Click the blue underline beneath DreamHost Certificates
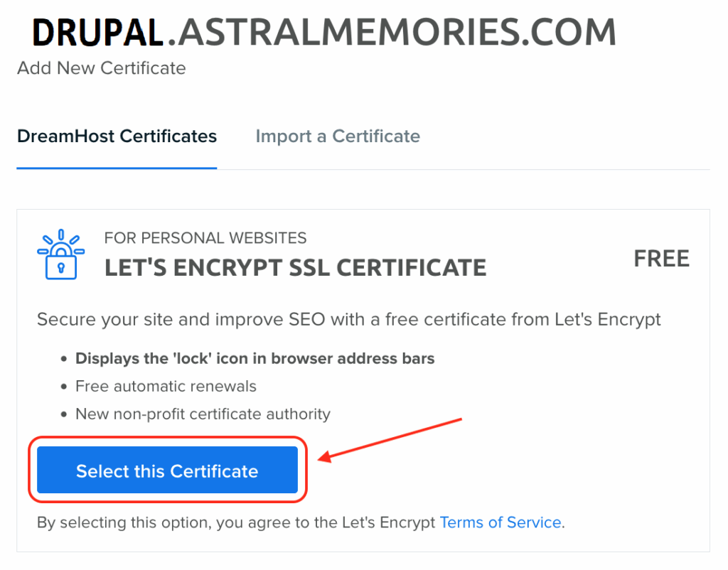The image size is (728, 570). (x=117, y=168)
